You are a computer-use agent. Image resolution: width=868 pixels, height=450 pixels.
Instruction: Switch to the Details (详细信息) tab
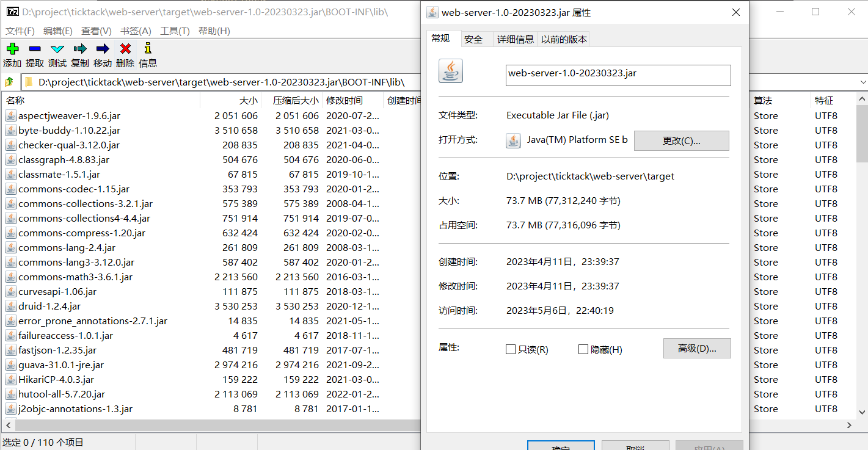coord(515,39)
